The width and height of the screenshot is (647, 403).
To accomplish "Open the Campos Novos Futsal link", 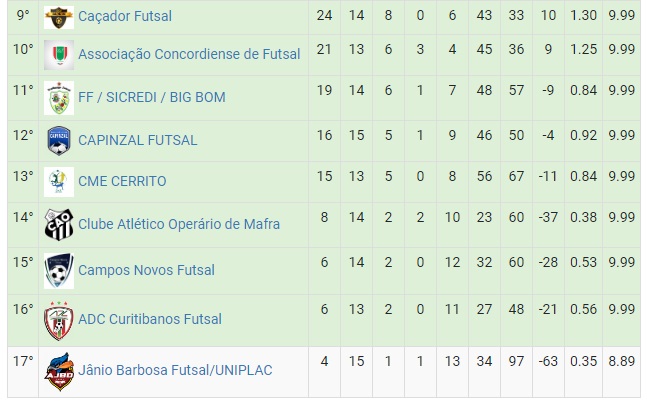I will pos(146,270).
